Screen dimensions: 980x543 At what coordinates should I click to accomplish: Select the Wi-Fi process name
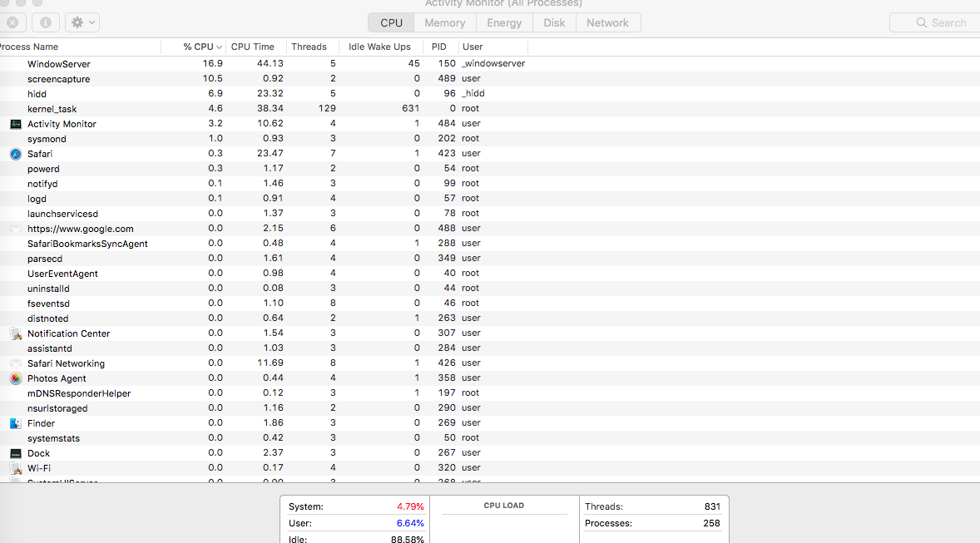(39, 469)
